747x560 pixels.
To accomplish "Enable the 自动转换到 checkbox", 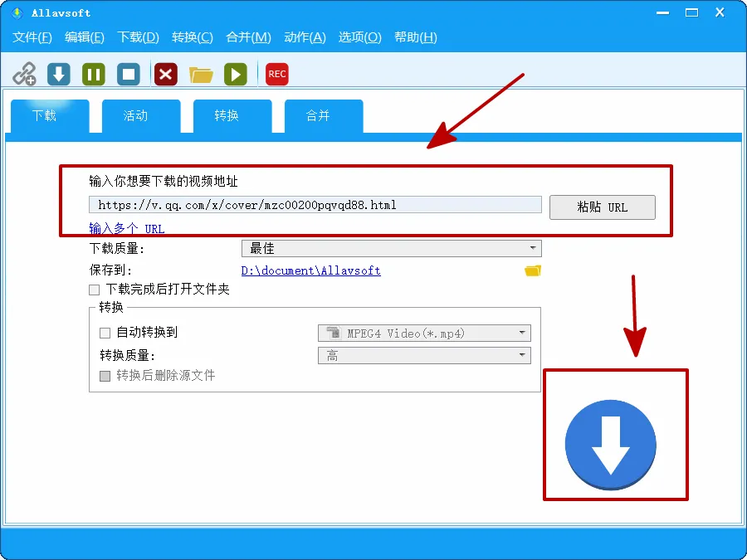I will point(105,333).
